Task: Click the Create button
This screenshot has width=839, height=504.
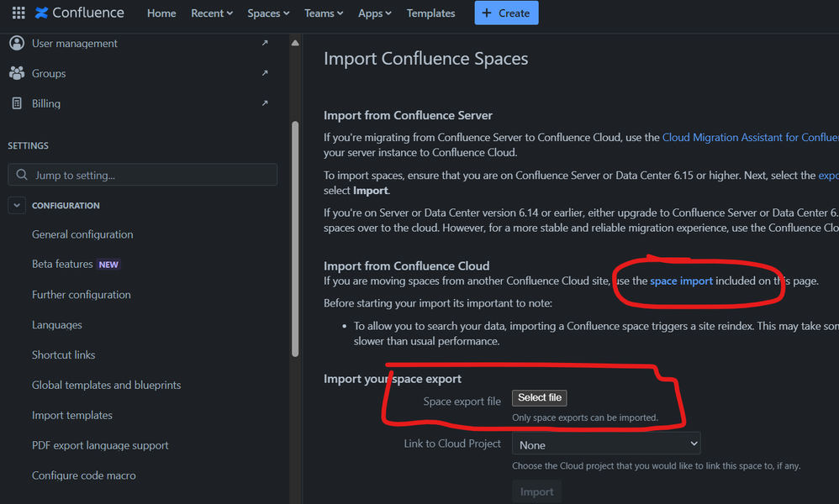Action: [506, 13]
